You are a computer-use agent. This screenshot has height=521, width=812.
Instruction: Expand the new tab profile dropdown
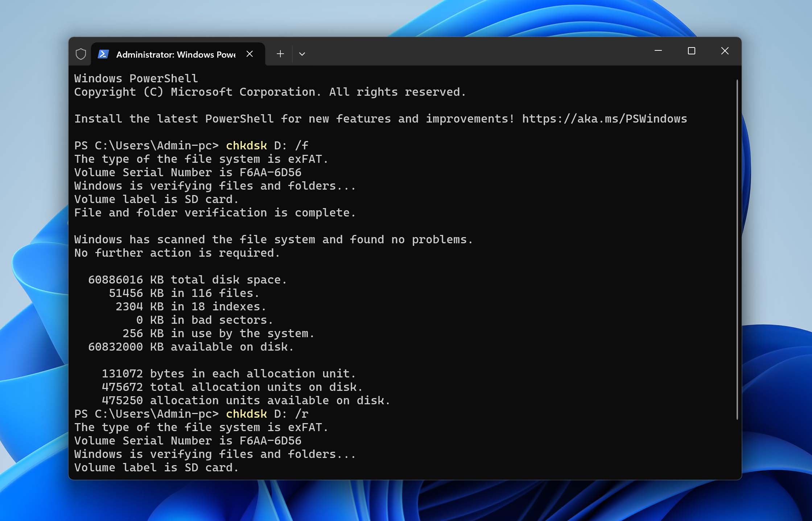tap(302, 54)
